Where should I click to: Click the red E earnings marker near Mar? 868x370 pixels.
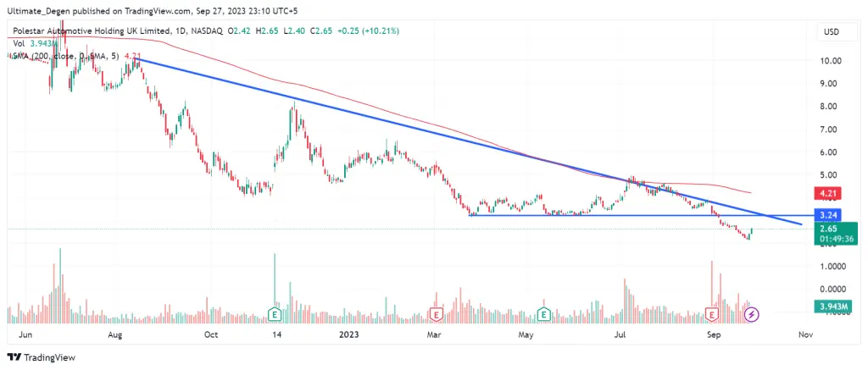pos(437,315)
